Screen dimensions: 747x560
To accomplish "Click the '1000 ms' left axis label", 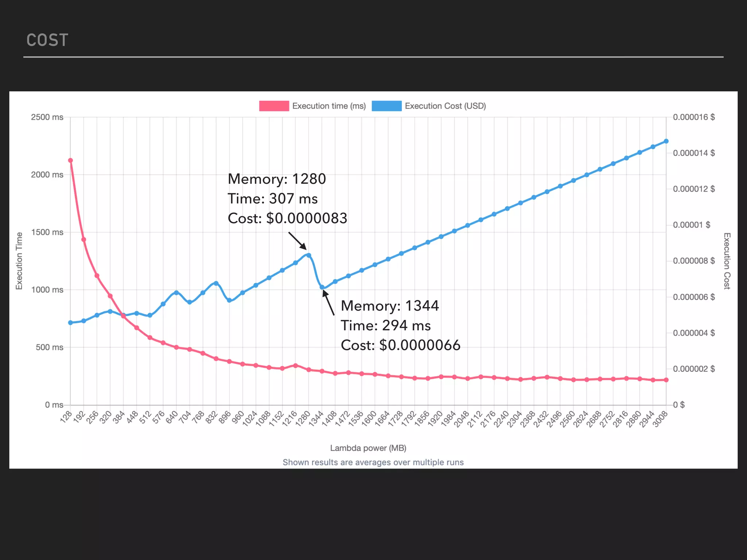I will (47, 290).
